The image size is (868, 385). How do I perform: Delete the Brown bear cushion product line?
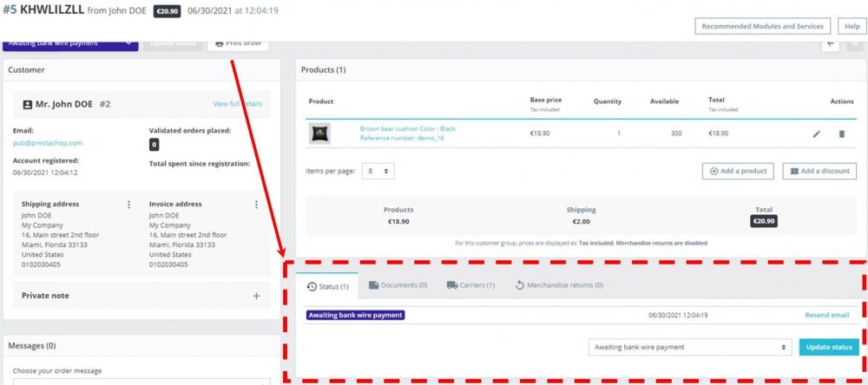[842, 134]
